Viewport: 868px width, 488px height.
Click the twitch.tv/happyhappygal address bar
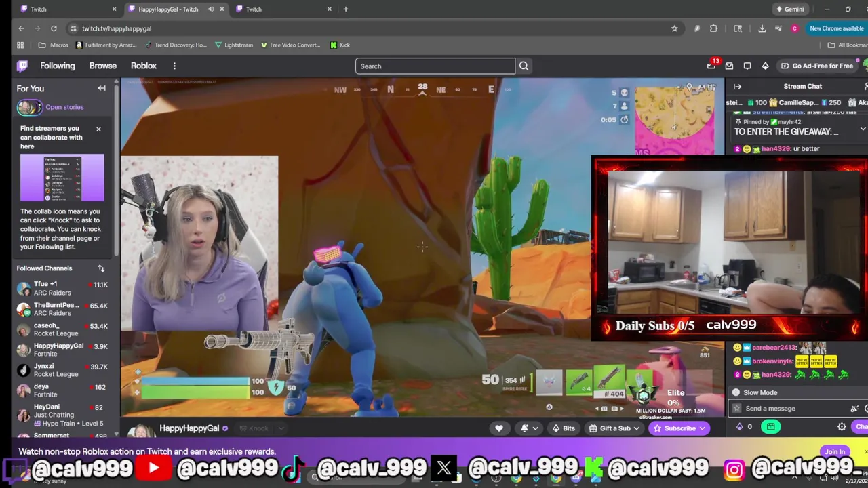point(373,28)
